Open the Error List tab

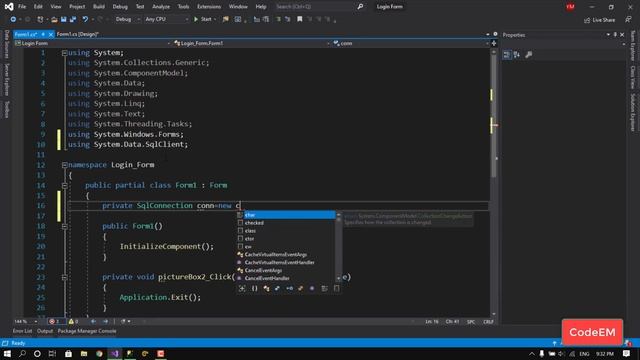(x=22, y=331)
